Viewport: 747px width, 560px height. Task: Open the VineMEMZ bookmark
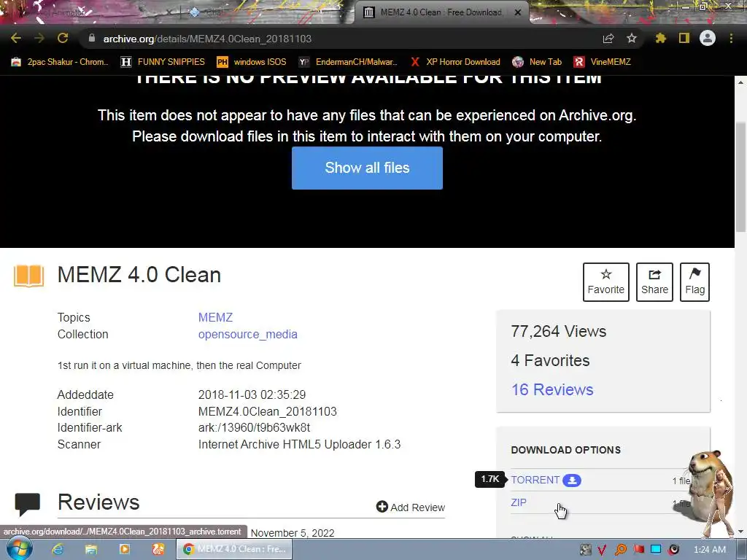[602, 62]
